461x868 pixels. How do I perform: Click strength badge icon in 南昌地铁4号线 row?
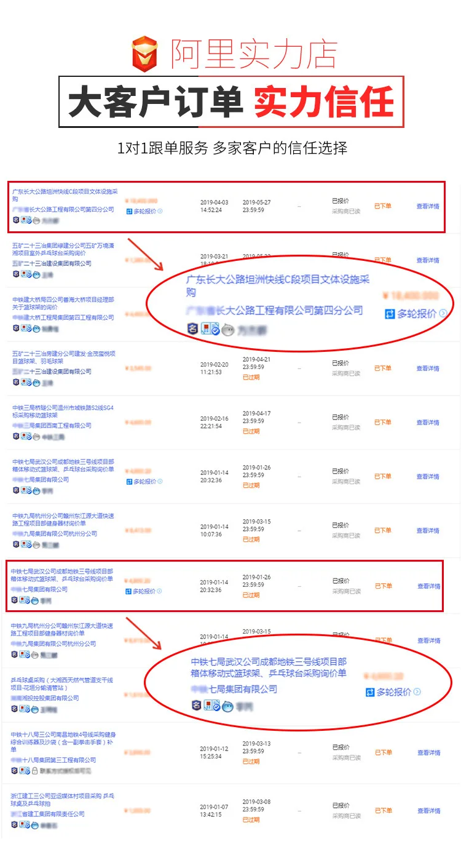[15, 770]
